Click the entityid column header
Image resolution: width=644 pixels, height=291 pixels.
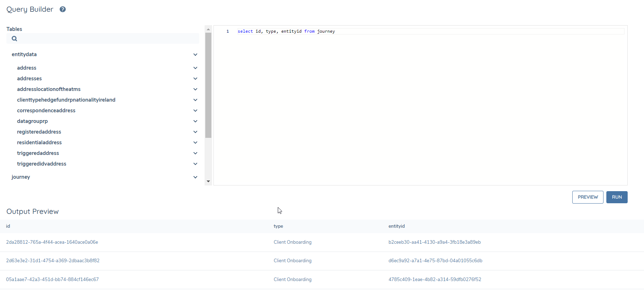tap(396, 226)
